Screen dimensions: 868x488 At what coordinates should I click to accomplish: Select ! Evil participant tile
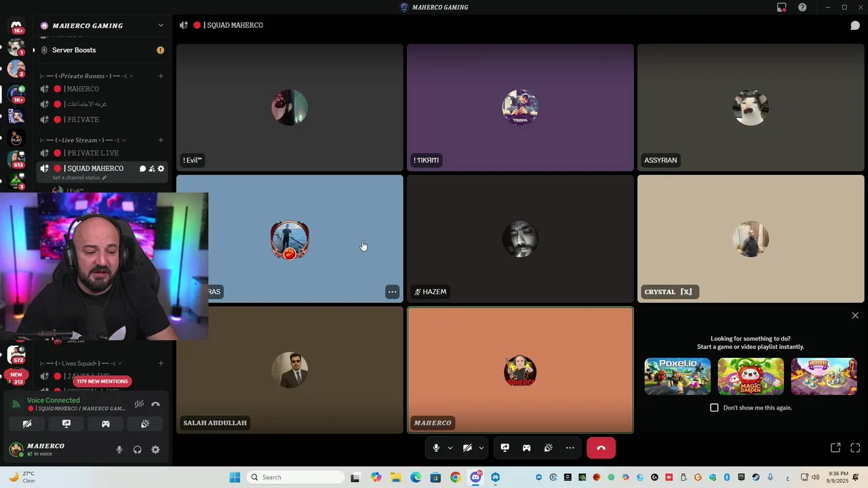[290, 108]
